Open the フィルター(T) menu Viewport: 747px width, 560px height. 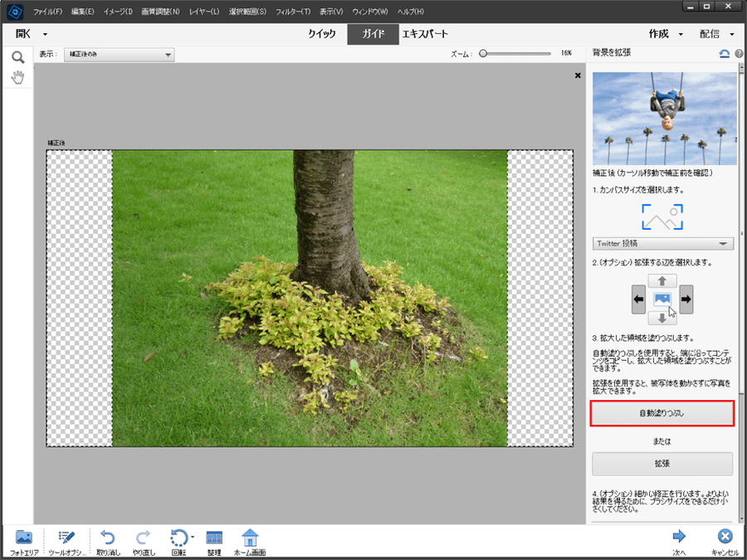292,12
